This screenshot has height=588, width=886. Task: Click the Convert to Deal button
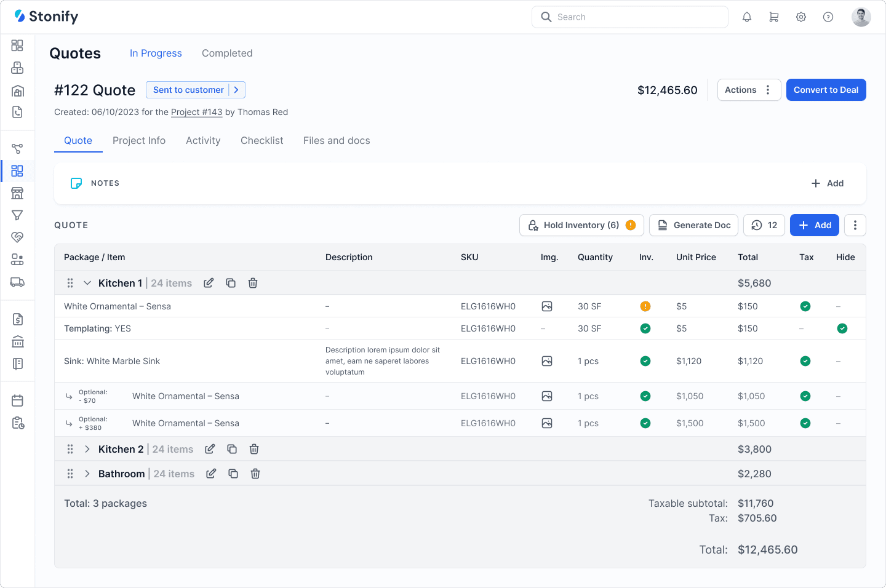(x=826, y=90)
